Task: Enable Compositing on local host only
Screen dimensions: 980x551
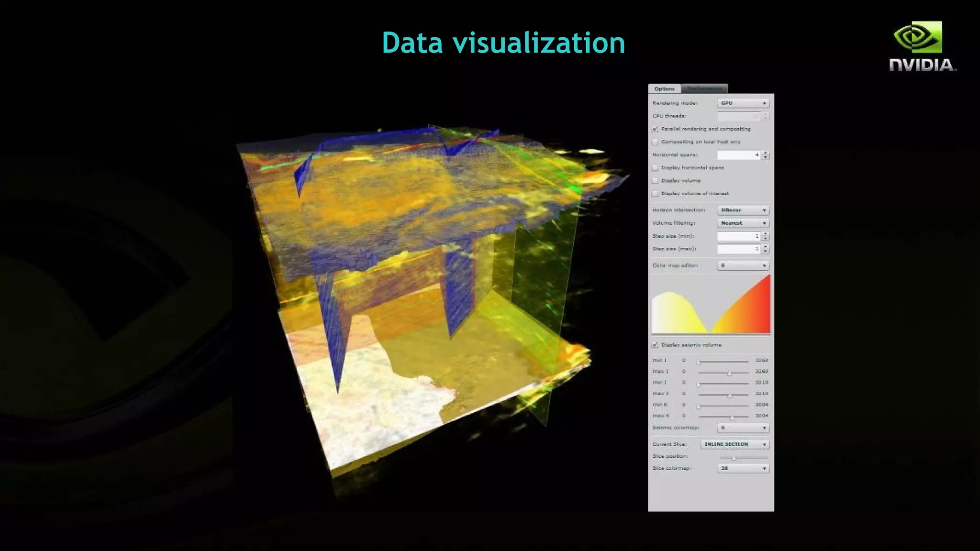Action: coord(655,142)
